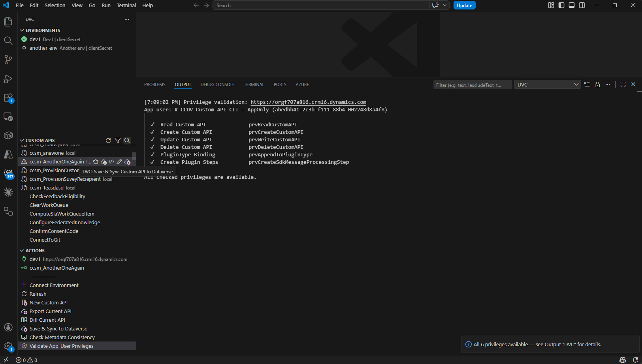Image resolution: width=642 pixels, height=364 pixels.
Task: Open notifications bell in status bar
Action: point(635,360)
